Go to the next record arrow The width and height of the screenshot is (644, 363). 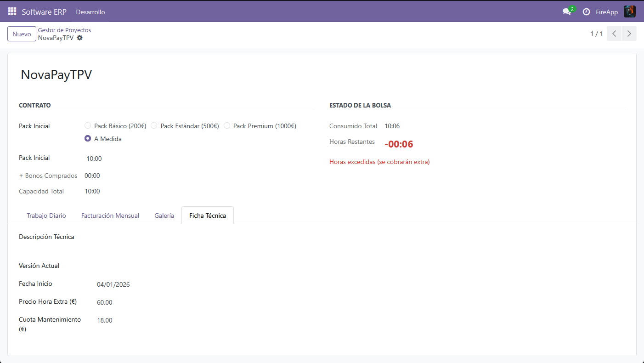(x=629, y=34)
